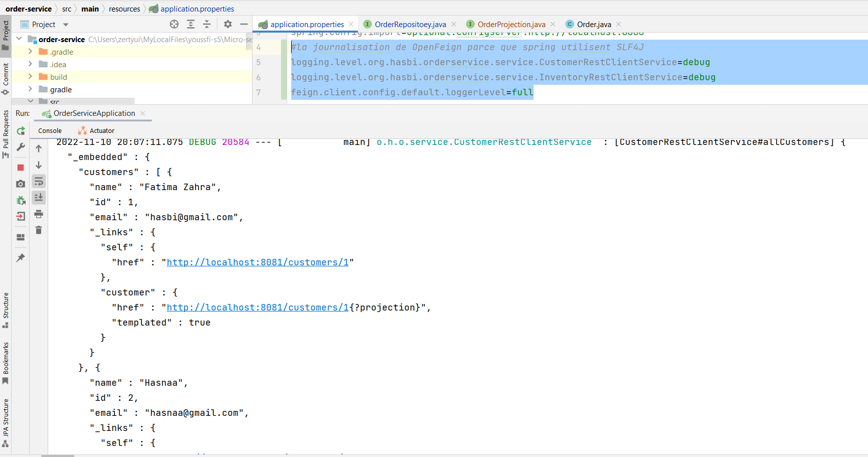868x457 pixels.
Task: Rerun the OrderServiceApplication
Action: [x=21, y=130]
